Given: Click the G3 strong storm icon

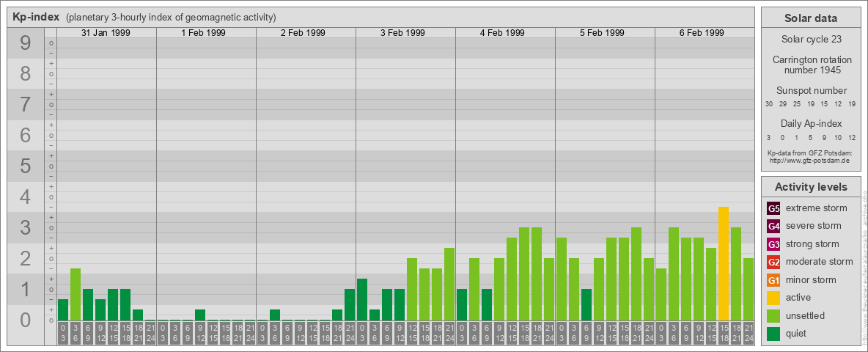Looking at the screenshot, I should point(773,244).
